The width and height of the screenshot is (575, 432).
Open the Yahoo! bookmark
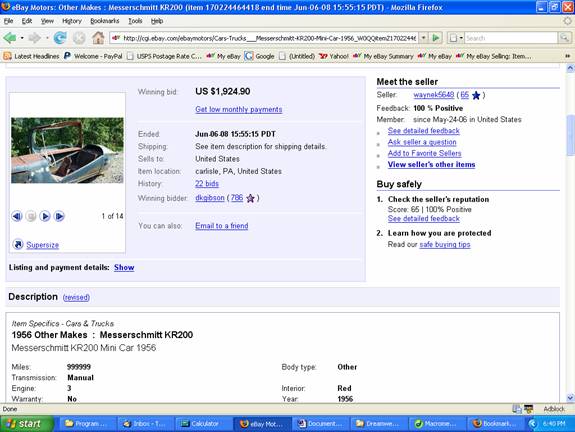[x=334, y=56]
